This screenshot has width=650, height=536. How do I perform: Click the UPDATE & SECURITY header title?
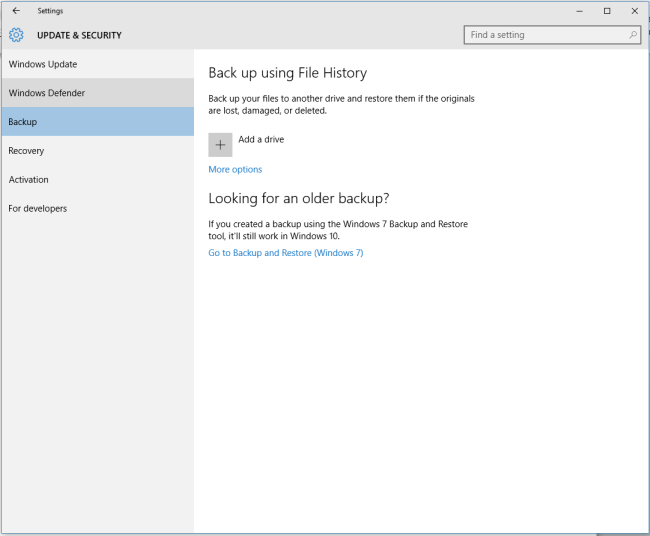pos(79,35)
